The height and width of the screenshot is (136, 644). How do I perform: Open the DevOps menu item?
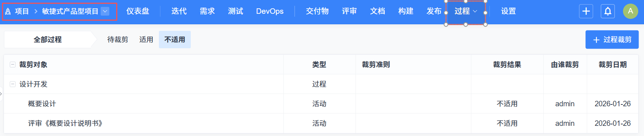270,11
